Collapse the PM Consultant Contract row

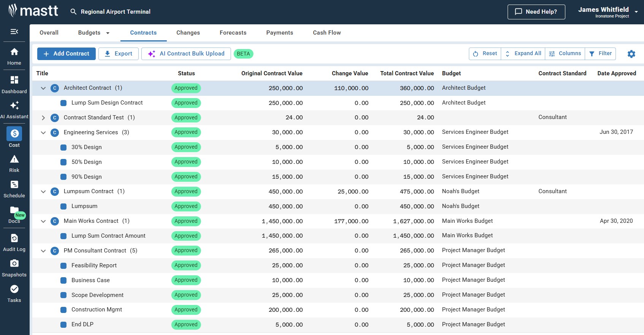click(43, 251)
